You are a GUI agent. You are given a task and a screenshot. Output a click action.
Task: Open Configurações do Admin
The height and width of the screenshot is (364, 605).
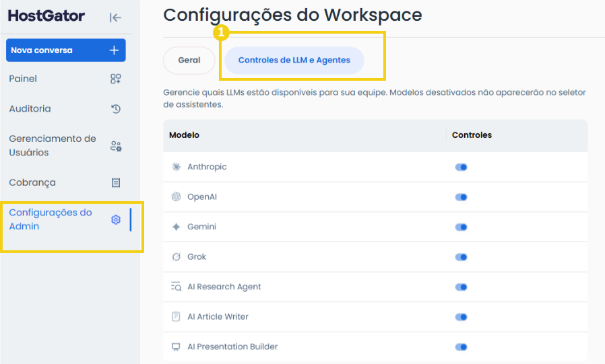(65, 219)
